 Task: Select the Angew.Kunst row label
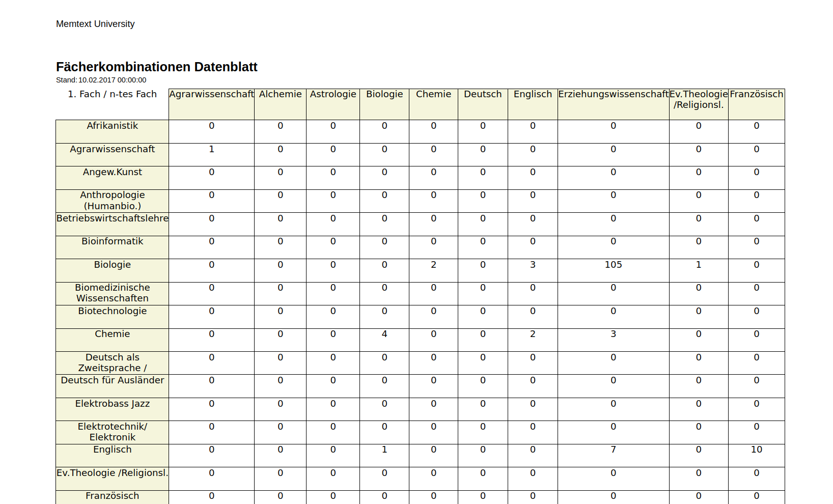(112, 172)
